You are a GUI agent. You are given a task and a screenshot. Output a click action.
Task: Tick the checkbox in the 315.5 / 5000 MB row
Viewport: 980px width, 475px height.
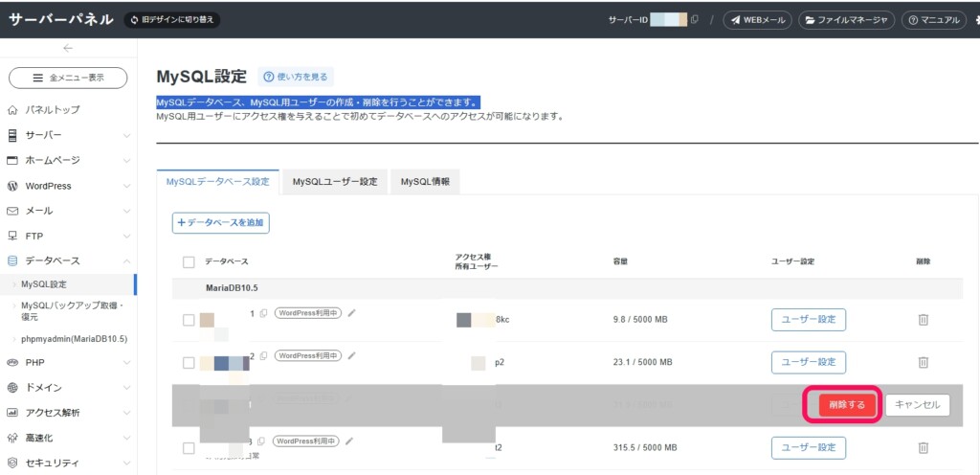coord(189,448)
